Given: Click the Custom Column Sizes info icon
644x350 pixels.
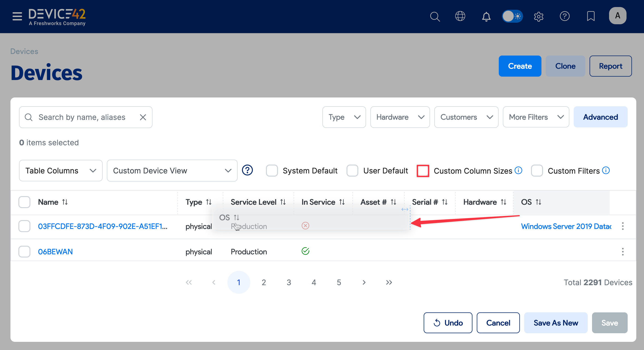Looking at the screenshot, I should (x=519, y=170).
